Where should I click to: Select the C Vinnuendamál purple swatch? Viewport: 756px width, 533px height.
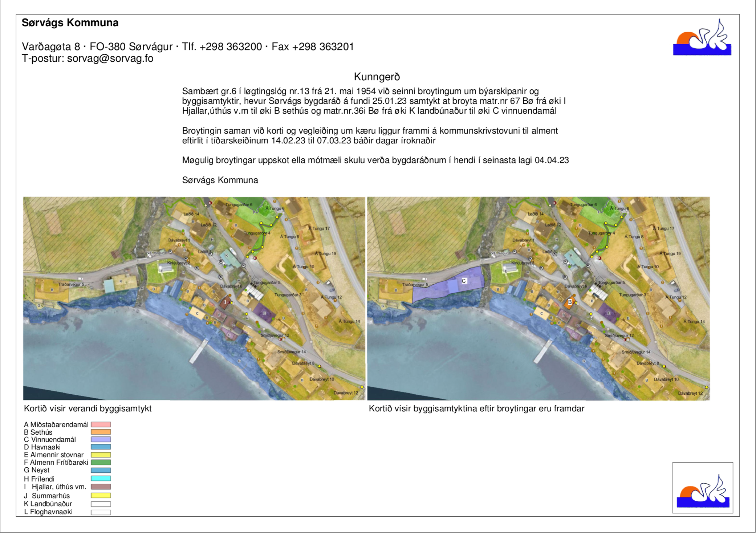tap(101, 439)
